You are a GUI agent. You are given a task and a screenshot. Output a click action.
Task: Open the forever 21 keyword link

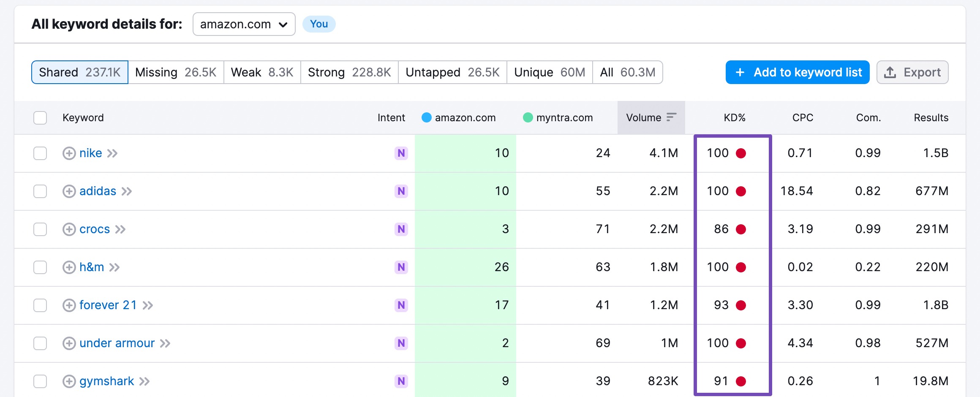(108, 305)
